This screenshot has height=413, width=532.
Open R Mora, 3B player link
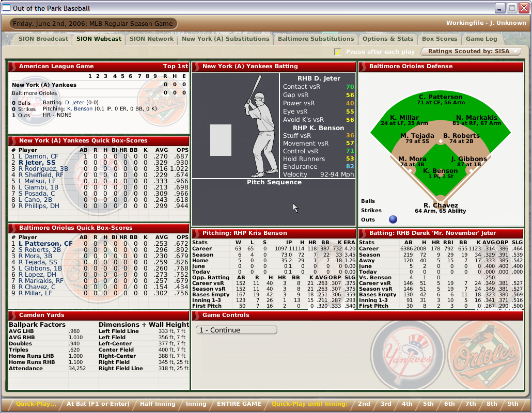click(35, 256)
